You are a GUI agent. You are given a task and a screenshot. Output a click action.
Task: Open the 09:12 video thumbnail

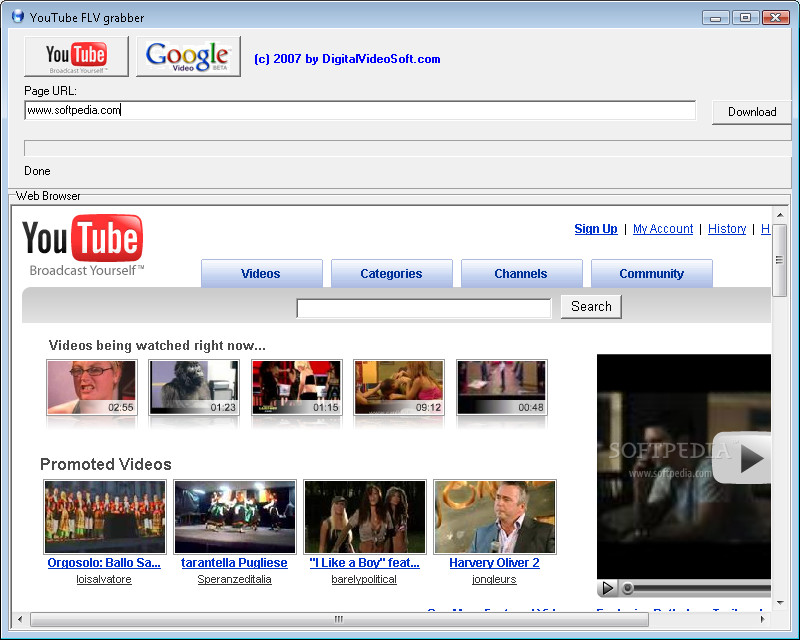tap(399, 387)
